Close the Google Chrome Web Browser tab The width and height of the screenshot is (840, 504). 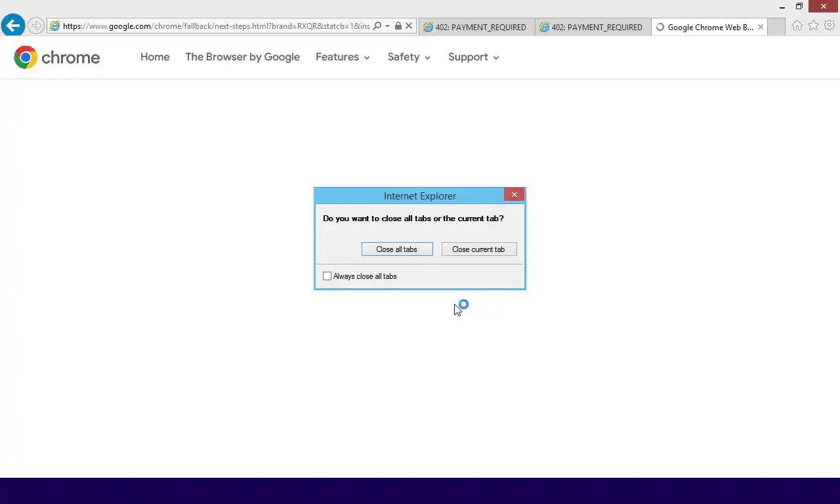[x=761, y=27]
